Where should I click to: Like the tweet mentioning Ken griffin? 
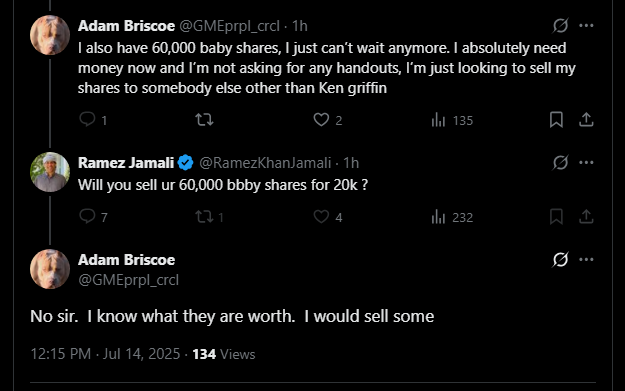tap(328, 120)
